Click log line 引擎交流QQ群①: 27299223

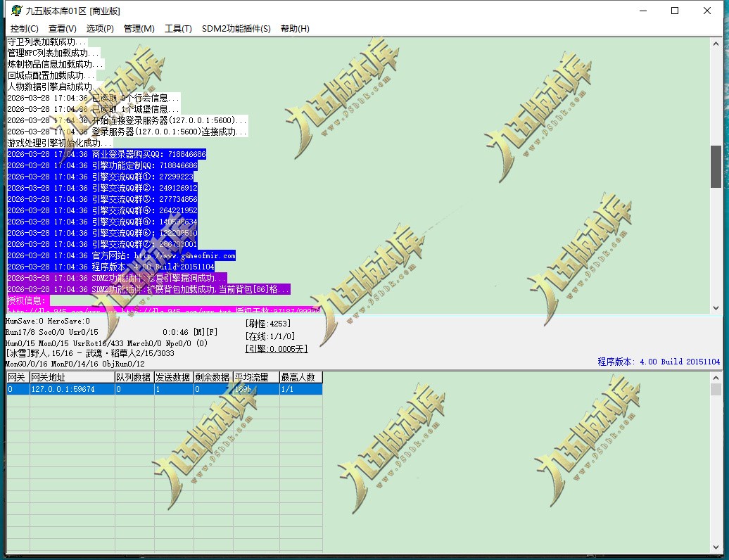pyautogui.click(x=100, y=177)
